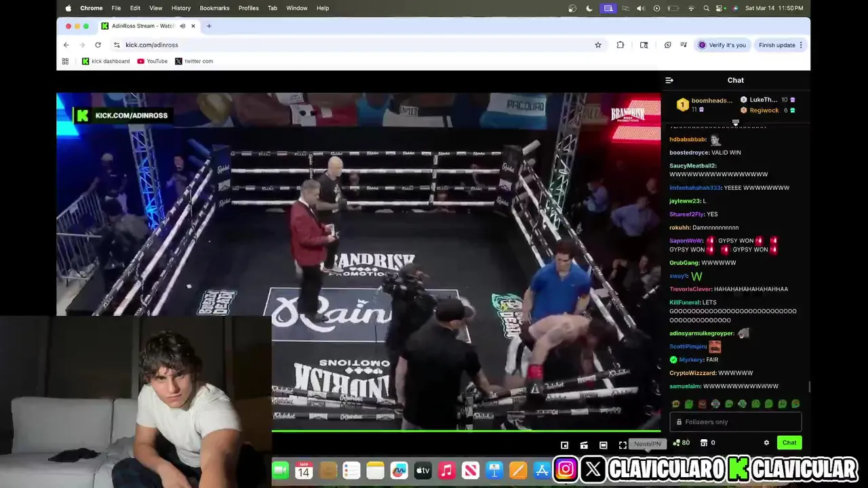The image size is (868, 488).
Task: Mute the AdinRoss Stream tab audio
Action: [182, 26]
